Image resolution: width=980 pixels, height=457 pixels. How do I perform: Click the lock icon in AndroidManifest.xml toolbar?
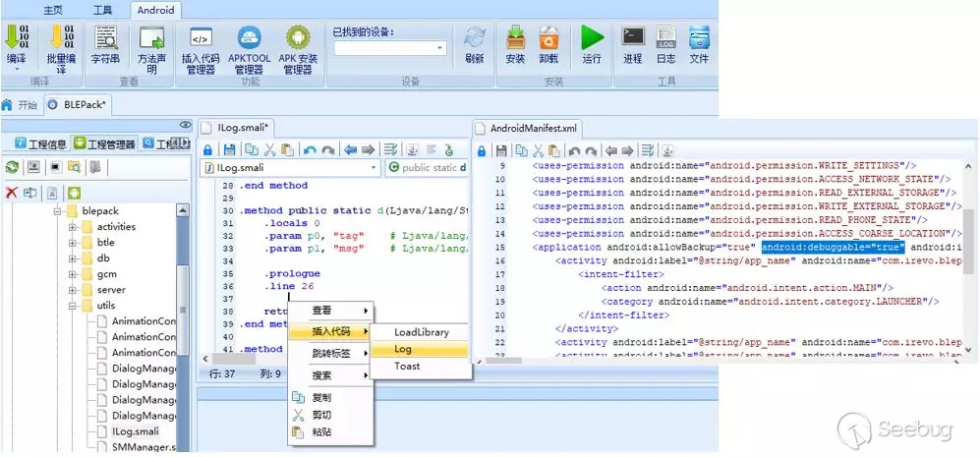[482, 150]
